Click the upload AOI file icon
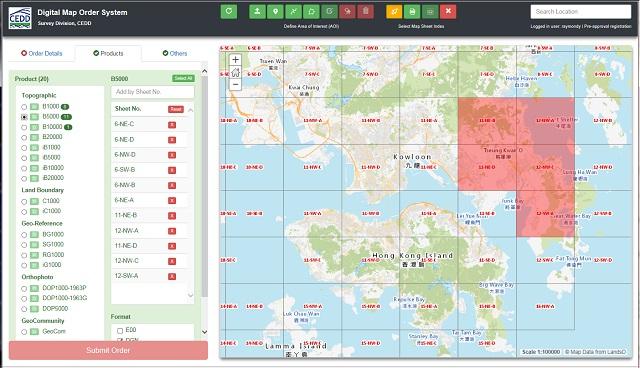Image resolution: width=640 pixels, height=368 pixels. pos(257,11)
